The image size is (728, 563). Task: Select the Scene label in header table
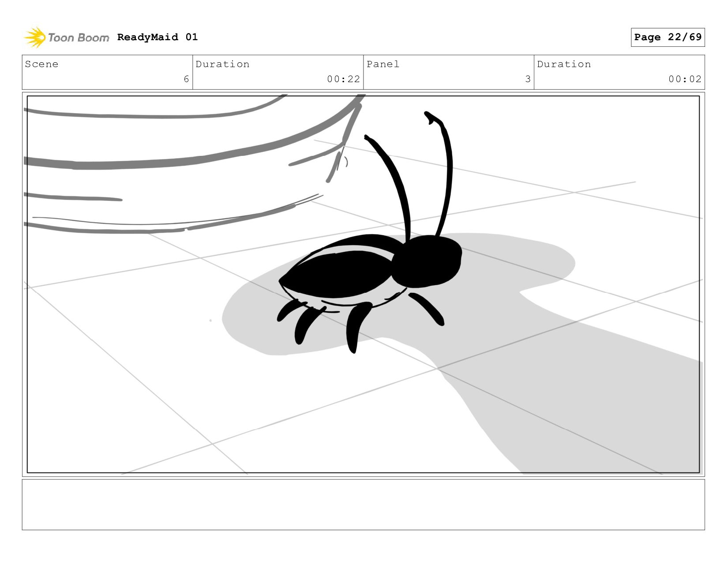42,64
